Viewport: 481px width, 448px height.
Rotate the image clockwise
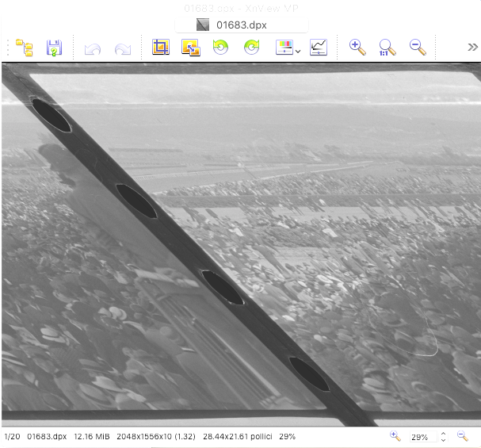point(251,48)
